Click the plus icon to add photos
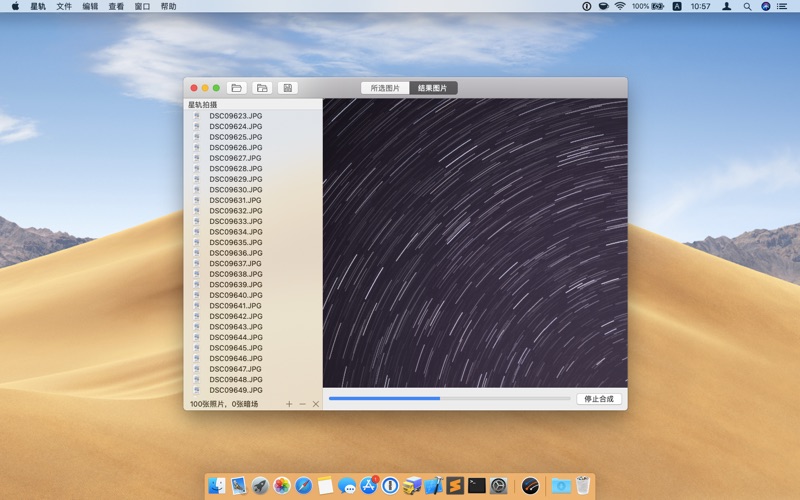 click(289, 404)
